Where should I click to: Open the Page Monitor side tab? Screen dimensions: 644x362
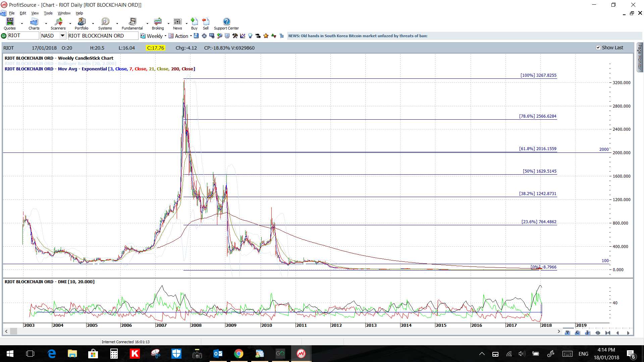(x=640, y=57)
